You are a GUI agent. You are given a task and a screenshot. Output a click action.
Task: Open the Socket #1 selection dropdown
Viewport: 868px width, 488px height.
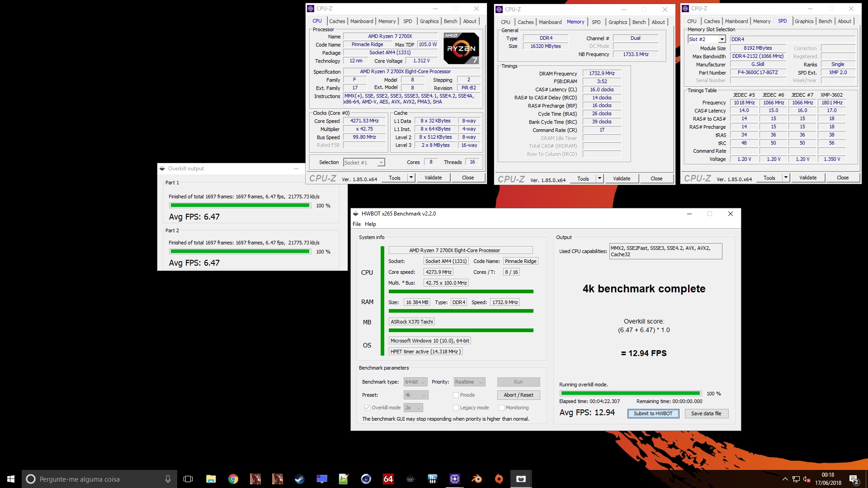tap(364, 163)
